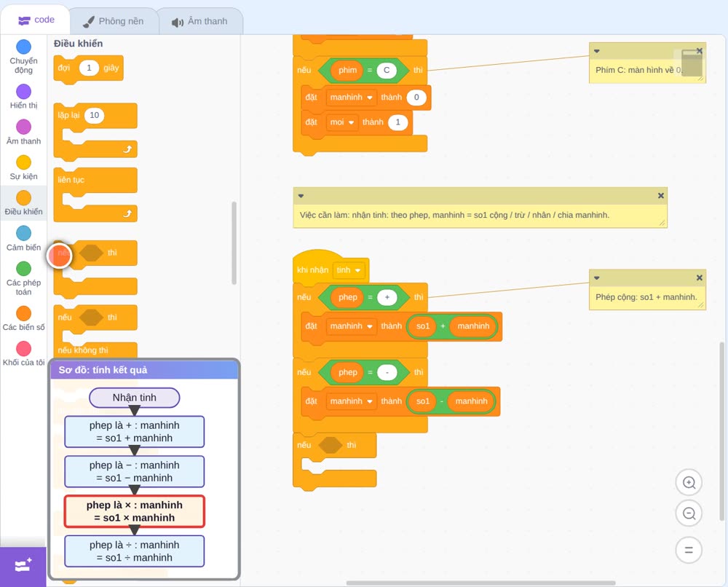Zoom in the workspace
Screen dimensions: 728x587
(x=689, y=483)
